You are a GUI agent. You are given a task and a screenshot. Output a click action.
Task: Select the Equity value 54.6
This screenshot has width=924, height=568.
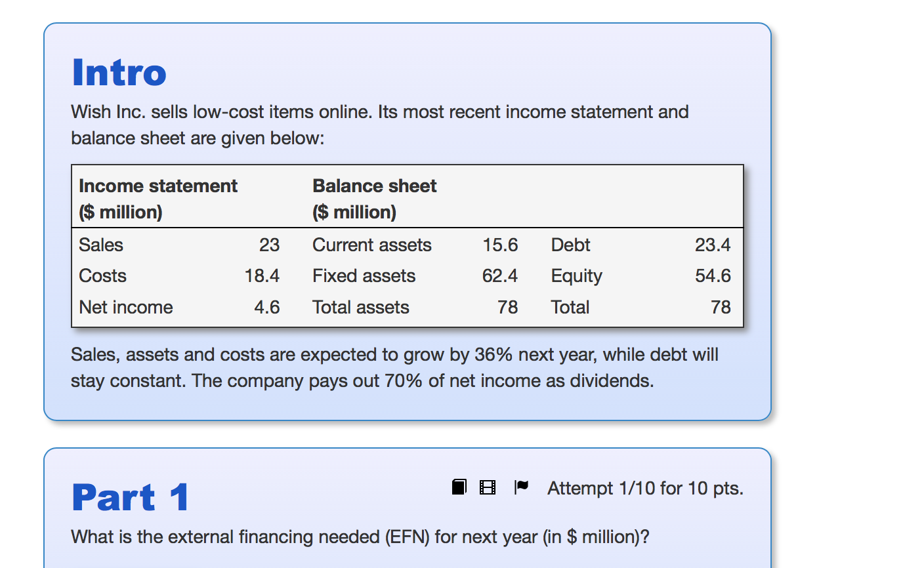point(713,275)
